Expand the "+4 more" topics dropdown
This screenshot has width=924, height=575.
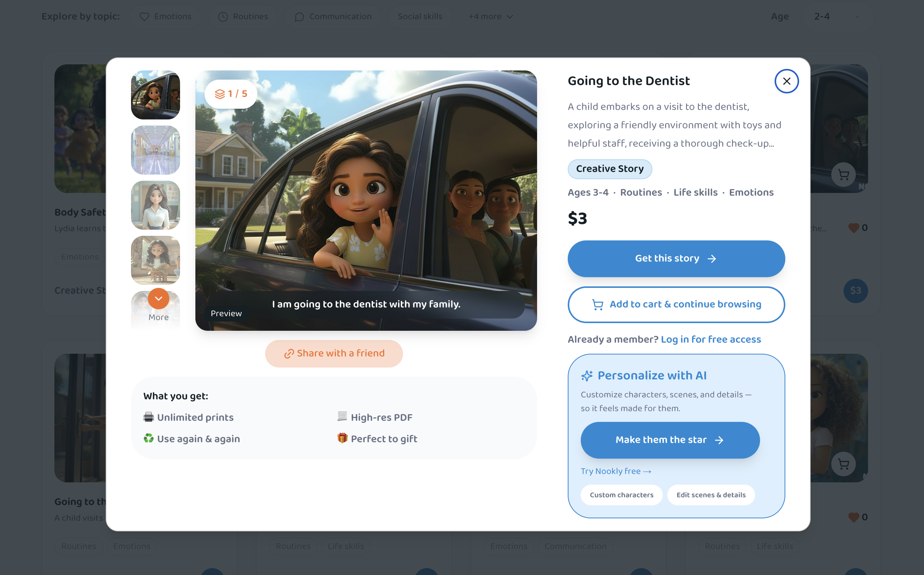[x=490, y=16]
